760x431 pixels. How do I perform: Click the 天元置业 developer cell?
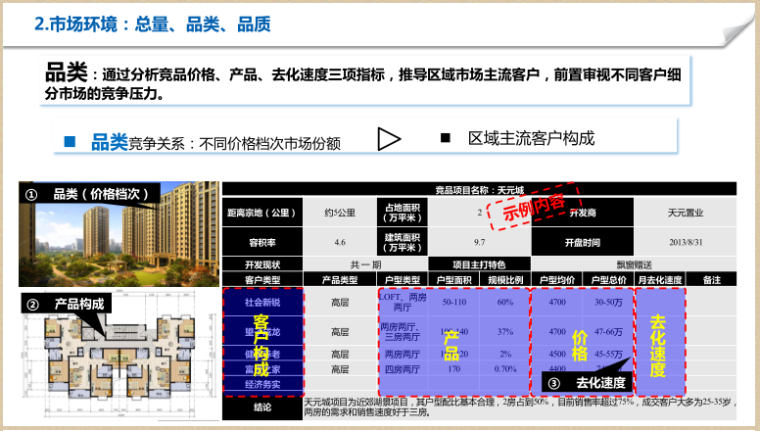click(684, 213)
